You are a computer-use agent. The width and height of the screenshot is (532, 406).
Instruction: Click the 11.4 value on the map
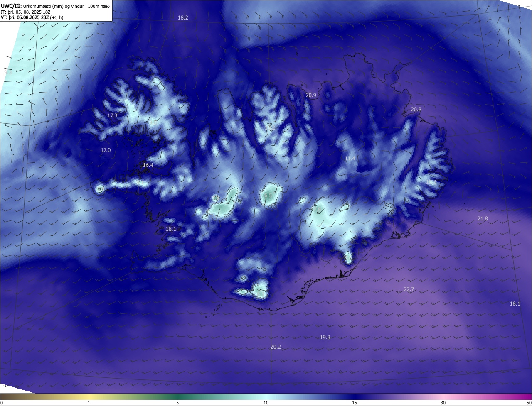tap(350, 159)
